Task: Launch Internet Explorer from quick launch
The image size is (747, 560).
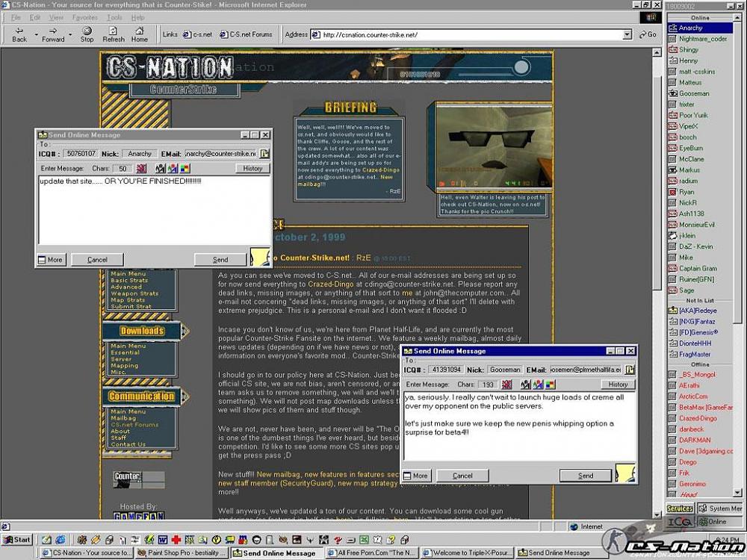Action: (x=61, y=540)
